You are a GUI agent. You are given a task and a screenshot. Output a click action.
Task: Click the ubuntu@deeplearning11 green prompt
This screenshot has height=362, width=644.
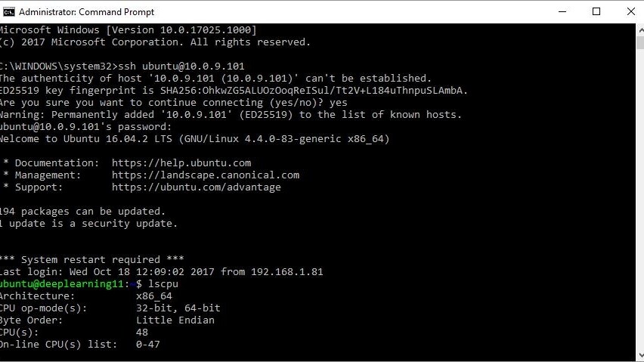(63, 284)
